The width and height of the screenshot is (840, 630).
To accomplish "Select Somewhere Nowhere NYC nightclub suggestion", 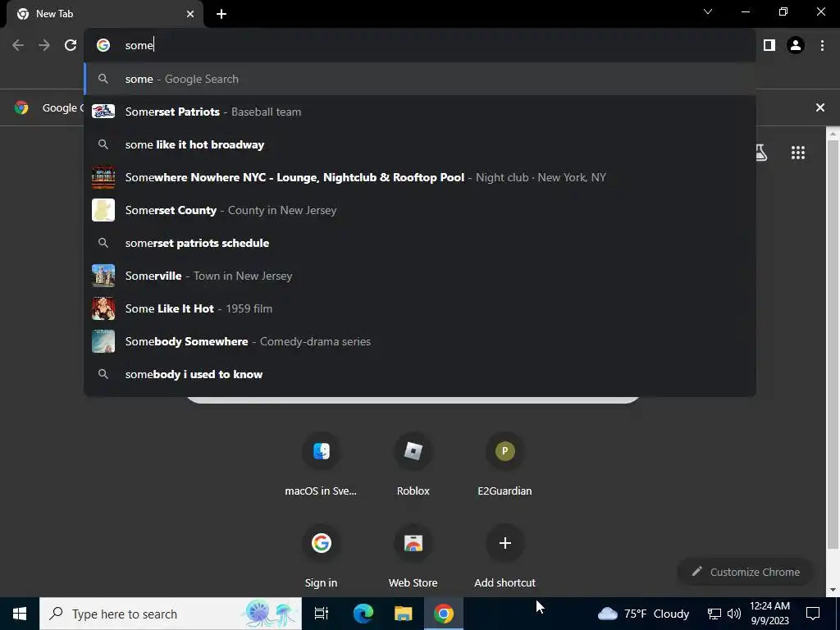I will [x=420, y=177].
